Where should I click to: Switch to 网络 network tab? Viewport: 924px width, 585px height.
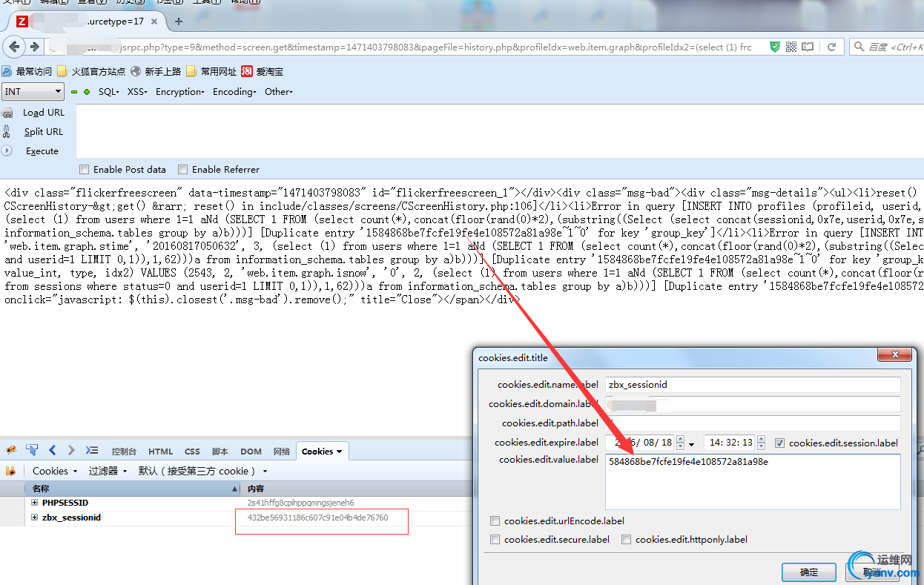(282, 451)
